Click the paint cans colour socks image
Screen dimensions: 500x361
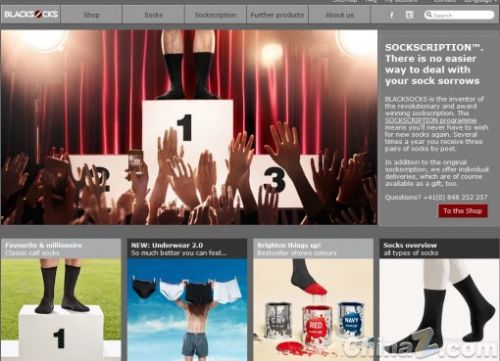(313, 309)
